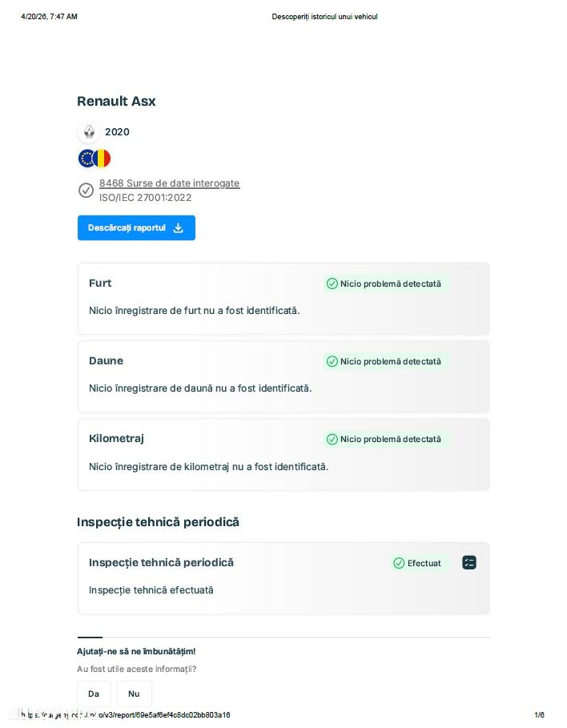Screen dimensions: 567x728
Task: Click the download arrow icon on the button
Action: pyautogui.click(x=179, y=228)
